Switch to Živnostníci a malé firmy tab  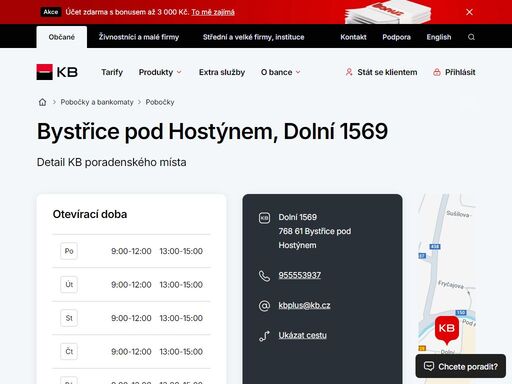(x=139, y=37)
